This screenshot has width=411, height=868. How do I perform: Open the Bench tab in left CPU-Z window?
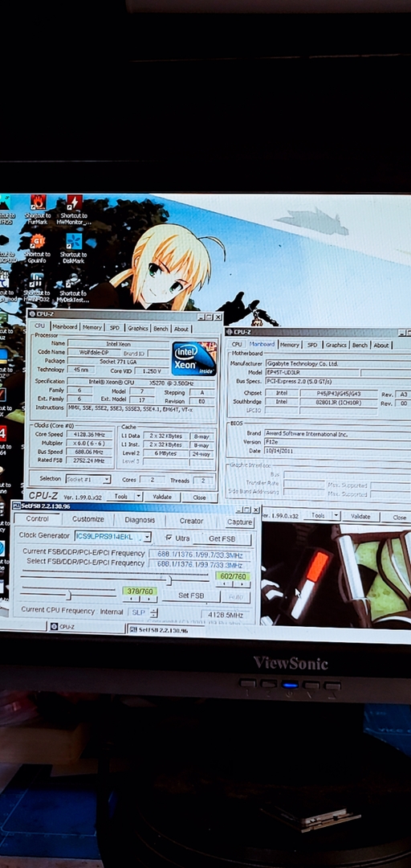coord(161,328)
